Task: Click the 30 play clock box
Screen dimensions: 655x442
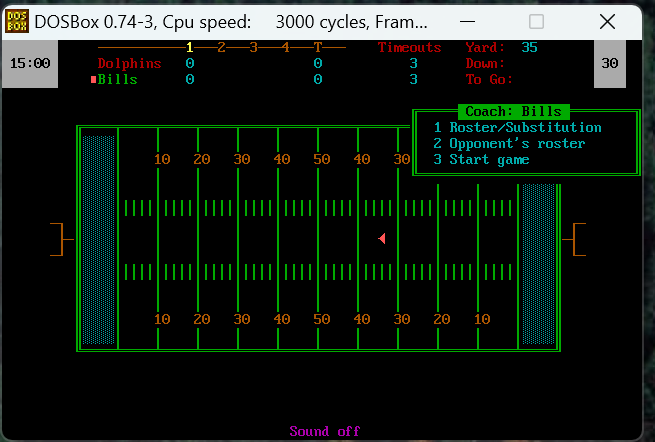Action: coord(609,63)
